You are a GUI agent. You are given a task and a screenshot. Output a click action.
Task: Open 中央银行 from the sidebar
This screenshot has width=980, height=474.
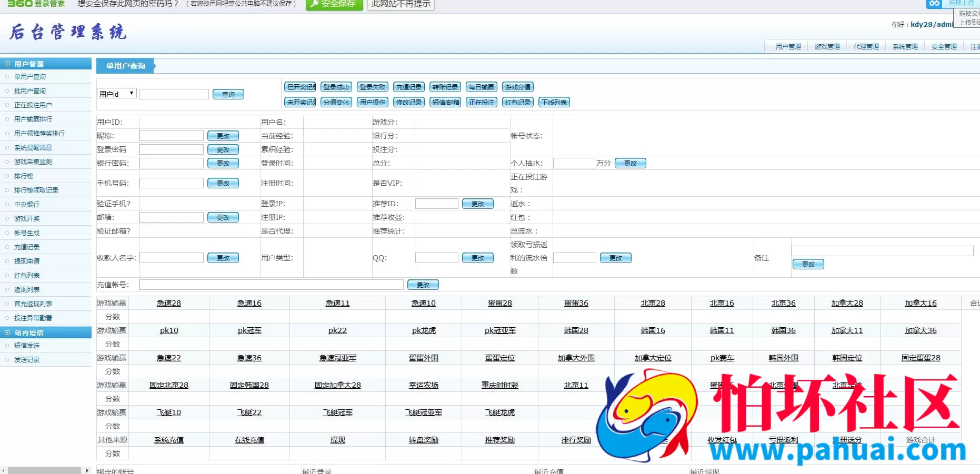pyautogui.click(x=27, y=204)
